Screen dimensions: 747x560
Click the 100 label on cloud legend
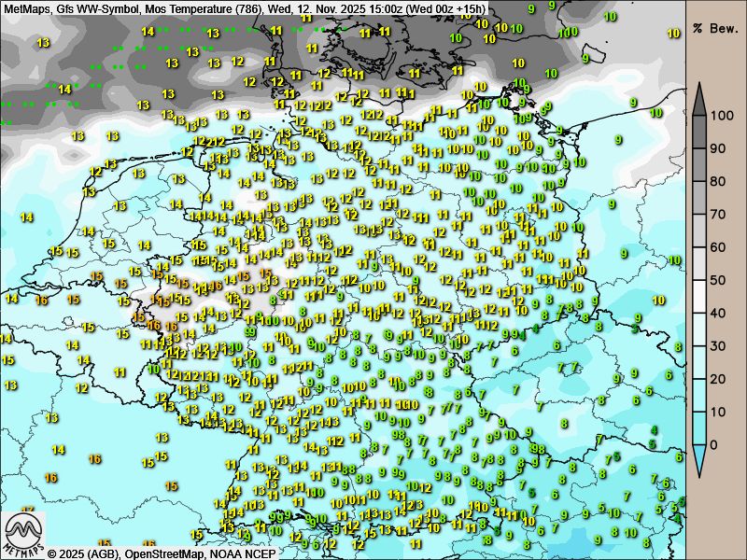point(720,116)
